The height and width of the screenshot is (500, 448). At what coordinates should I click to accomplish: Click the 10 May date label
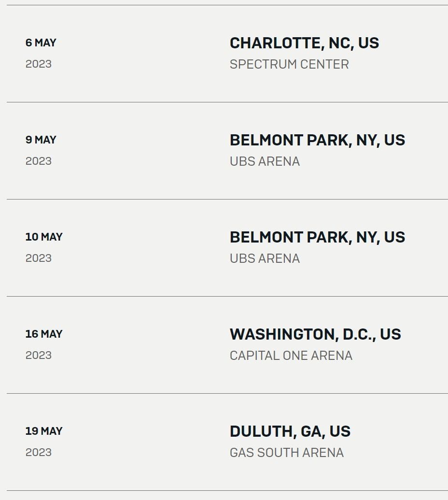44,237
